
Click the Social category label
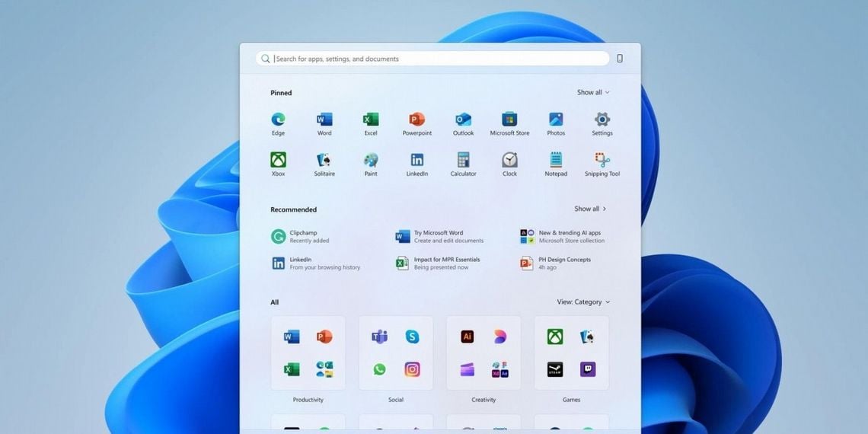[x=396, y=400]
